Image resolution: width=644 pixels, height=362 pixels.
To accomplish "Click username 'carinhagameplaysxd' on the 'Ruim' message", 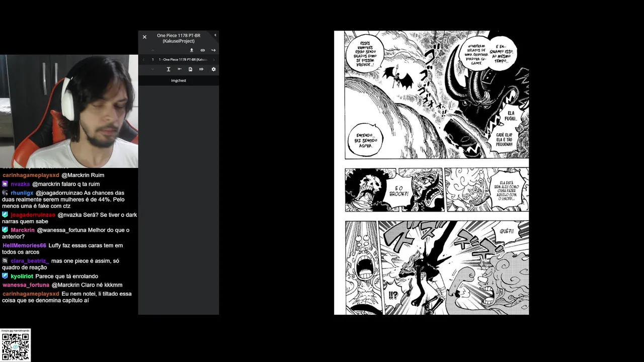I will pyautogui.click(x=31, y=175).
